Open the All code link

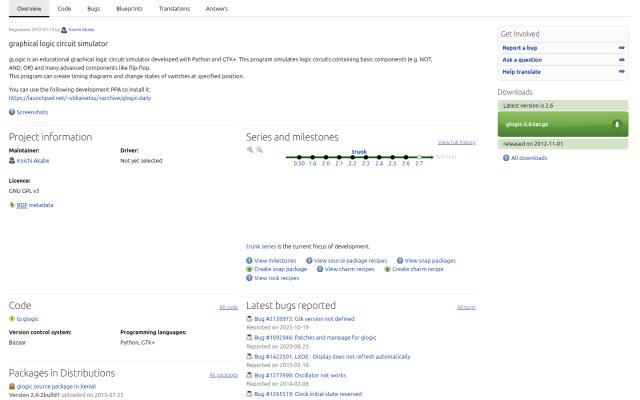click(229, 307)
